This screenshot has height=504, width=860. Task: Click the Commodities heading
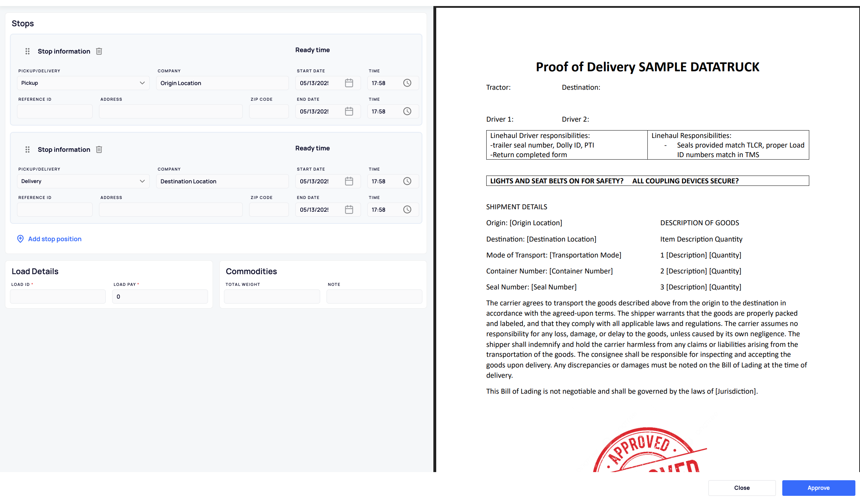(x=251, y=271)
